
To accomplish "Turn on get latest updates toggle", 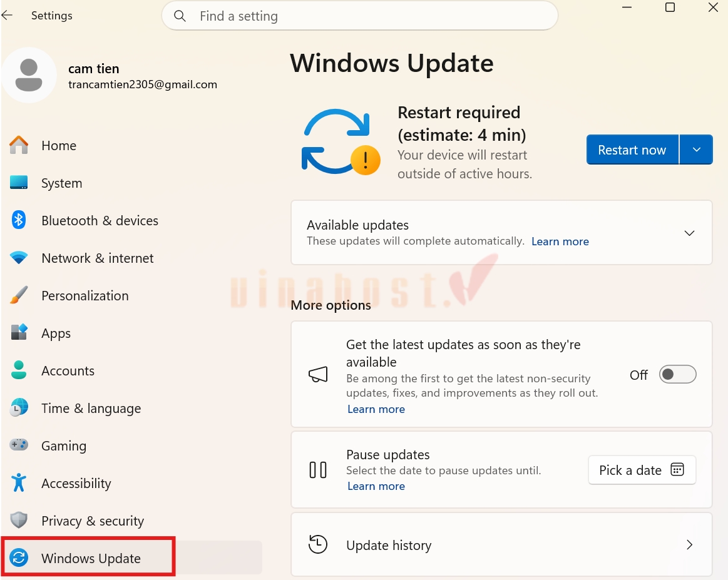I will (x=678, y=374).
